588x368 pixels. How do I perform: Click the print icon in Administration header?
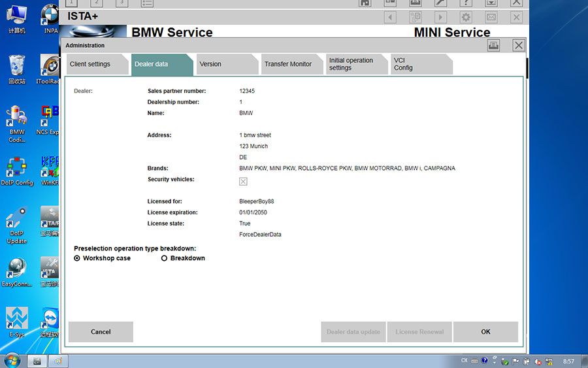point(493,45)
